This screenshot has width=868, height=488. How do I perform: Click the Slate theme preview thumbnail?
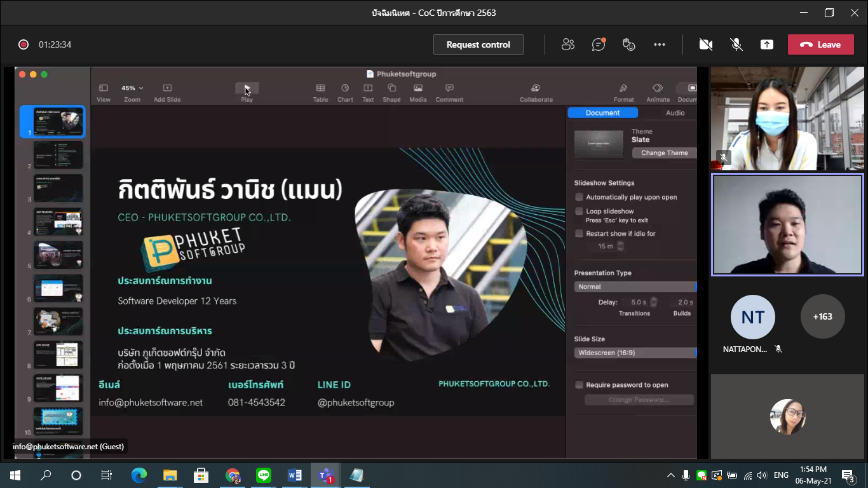[x=599, y=144]
